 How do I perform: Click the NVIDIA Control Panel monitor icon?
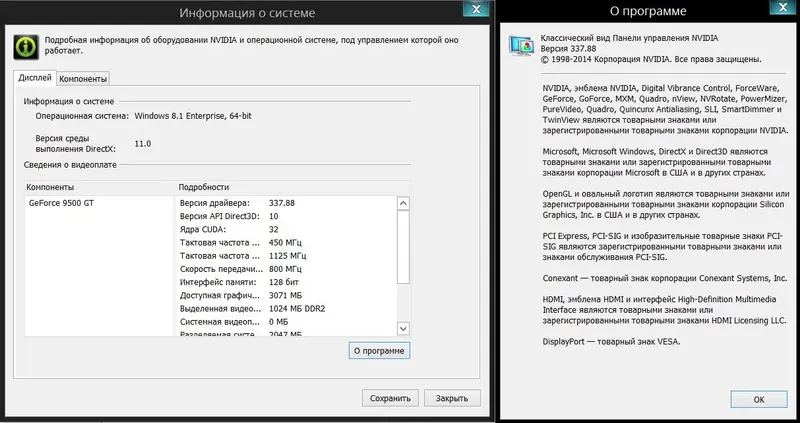[x=521, y=46]
